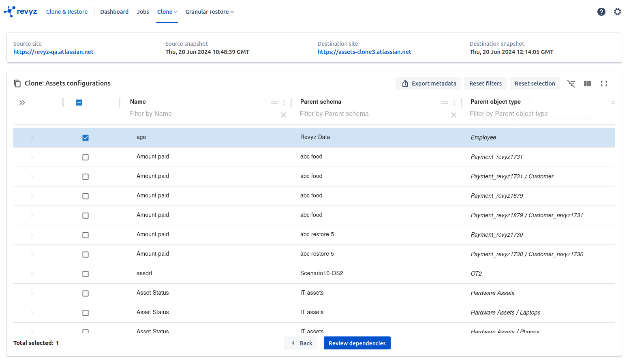This screenshot has height=364, width=631.
Task: Open the settings gear icon
Action: pyautogui.click(x=618, y=12)
